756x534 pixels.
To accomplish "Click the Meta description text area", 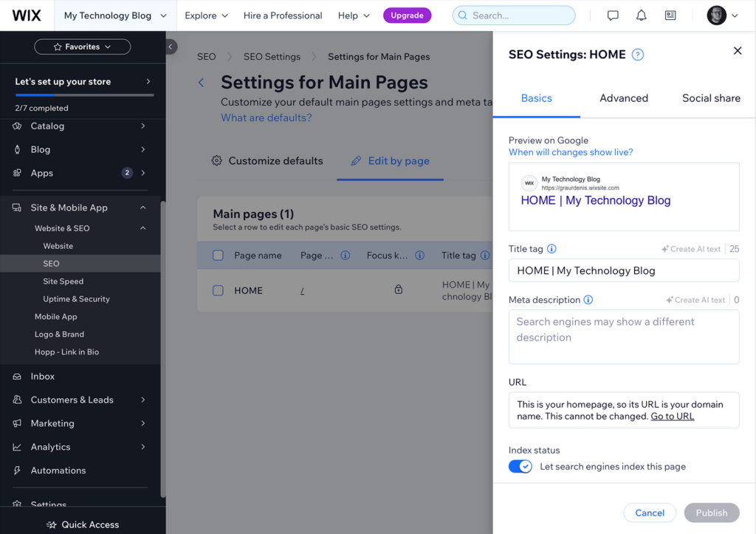I will pyautogui.click(x=623, y=337).
